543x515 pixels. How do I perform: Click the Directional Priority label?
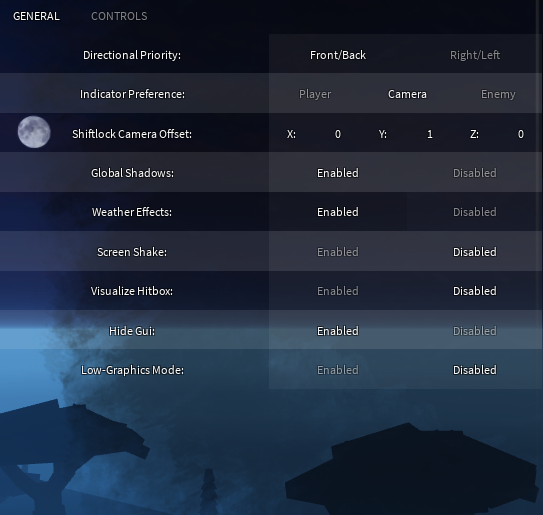(132, 55)
